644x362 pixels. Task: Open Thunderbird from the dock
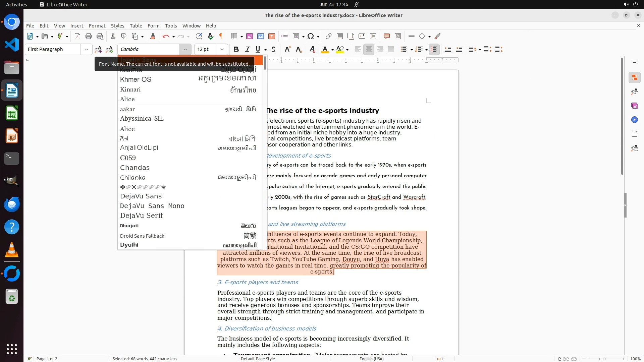click(x=12, y=204)
